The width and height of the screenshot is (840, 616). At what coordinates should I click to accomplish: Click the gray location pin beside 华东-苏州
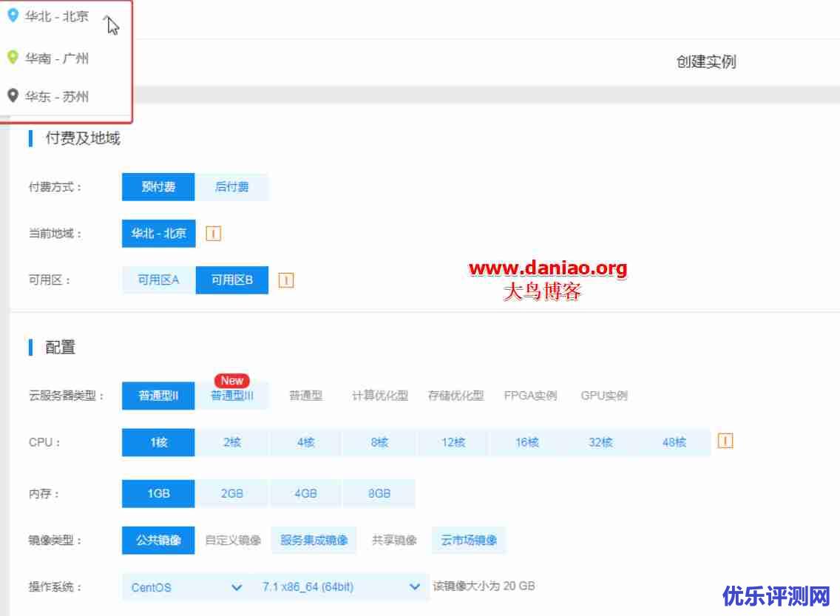pos(13,95)
